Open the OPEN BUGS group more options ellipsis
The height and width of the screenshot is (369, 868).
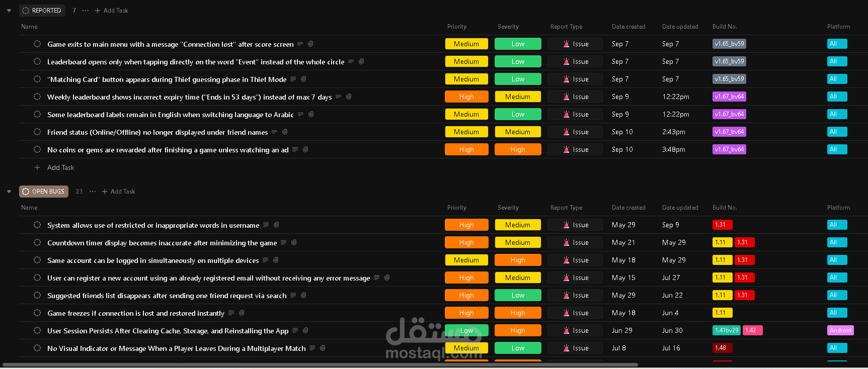click(93, 192)
